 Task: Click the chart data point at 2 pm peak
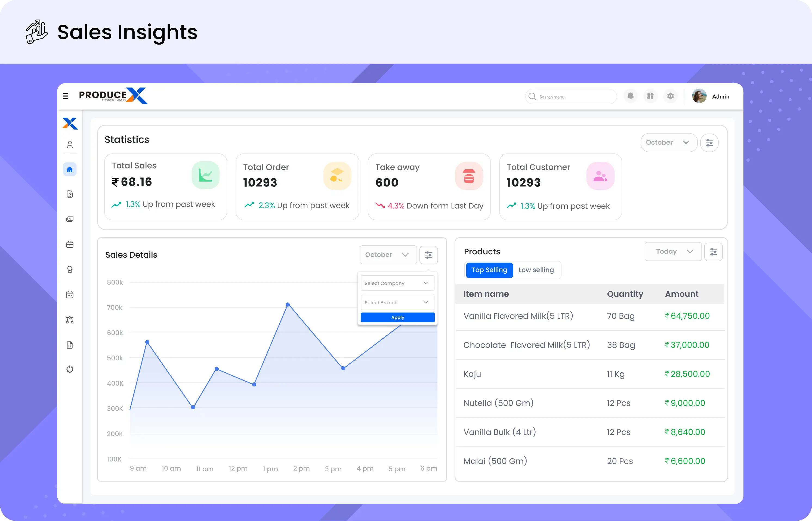(288, 304)
